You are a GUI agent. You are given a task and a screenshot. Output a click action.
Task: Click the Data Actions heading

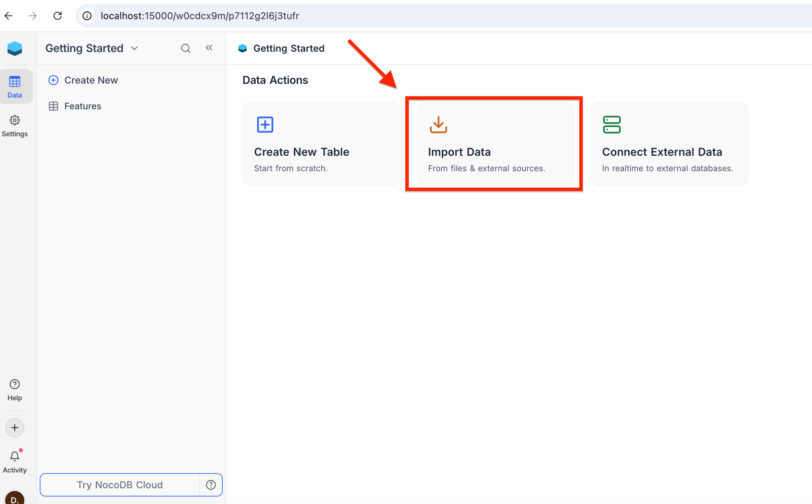coord(275,80)
